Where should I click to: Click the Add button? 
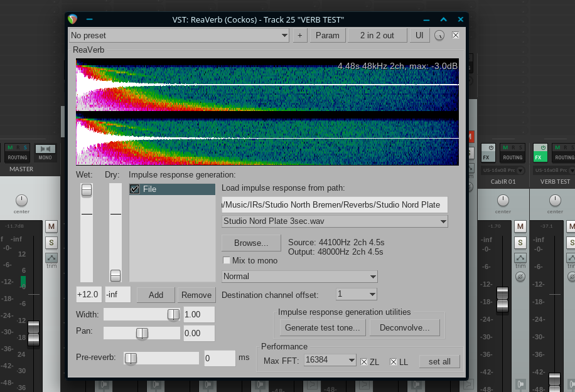click(x=156, y=295)
